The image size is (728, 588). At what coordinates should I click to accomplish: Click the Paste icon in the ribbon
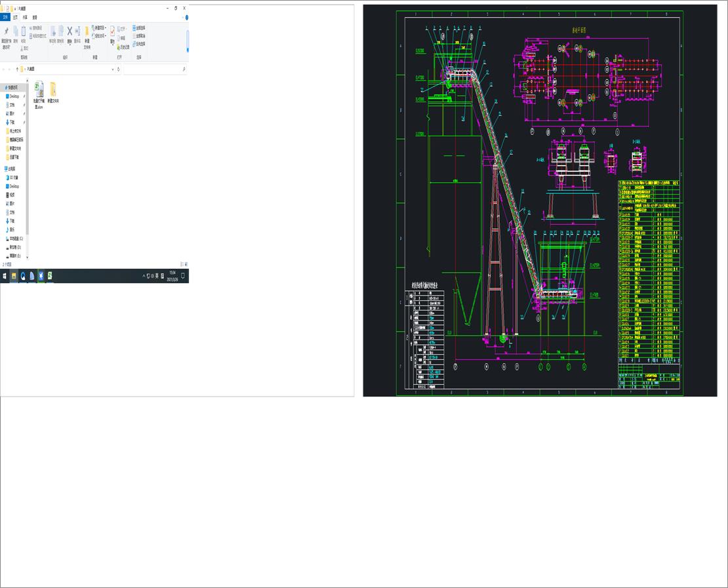(23, 31)
